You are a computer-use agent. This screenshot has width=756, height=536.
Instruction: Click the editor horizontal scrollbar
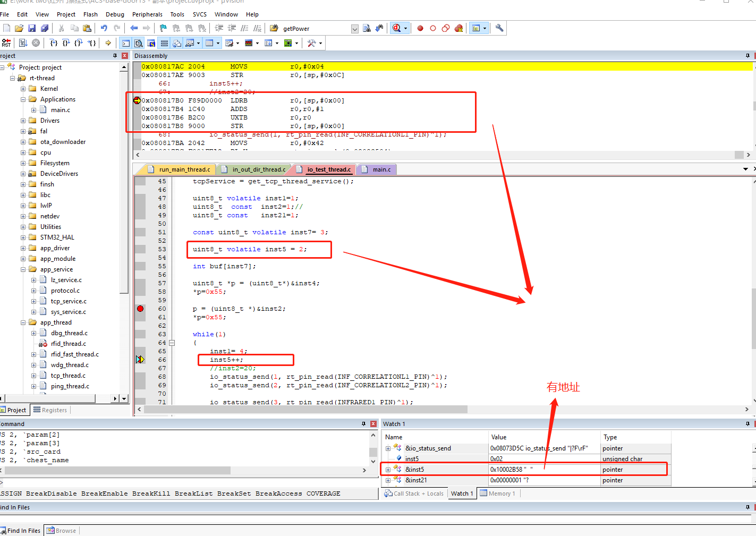pos(305,410)
